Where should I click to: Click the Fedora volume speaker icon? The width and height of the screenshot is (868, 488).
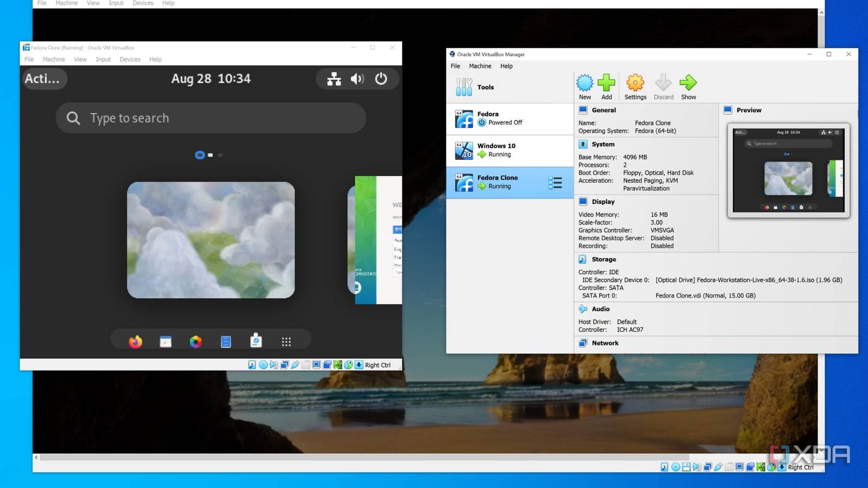click(x=357, y=79)
